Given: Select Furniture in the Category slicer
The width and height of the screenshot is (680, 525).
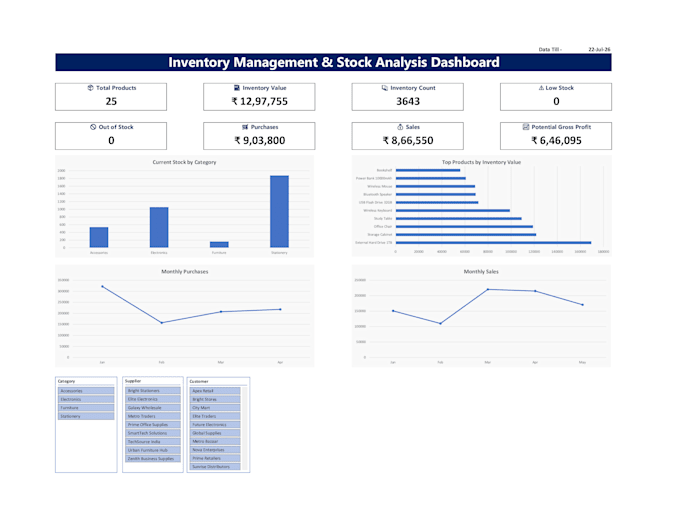Looking at the screenshot, I should click(x=86, y=408).
